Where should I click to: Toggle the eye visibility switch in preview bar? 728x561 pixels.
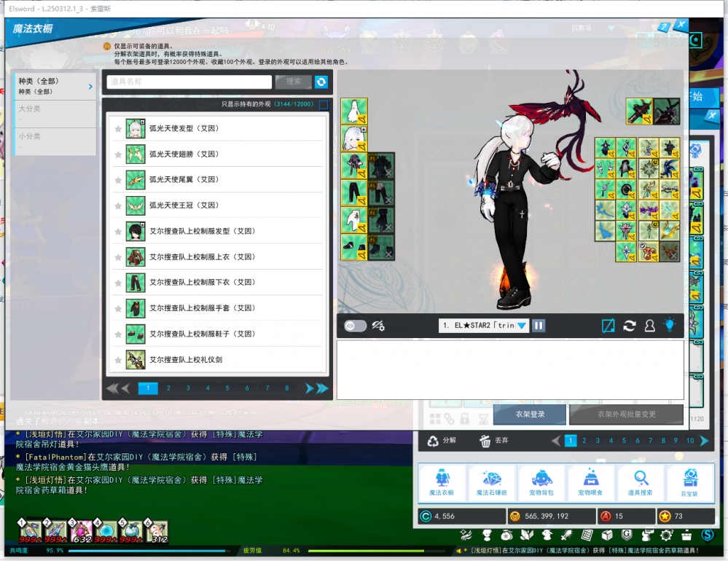pos(355,326)
